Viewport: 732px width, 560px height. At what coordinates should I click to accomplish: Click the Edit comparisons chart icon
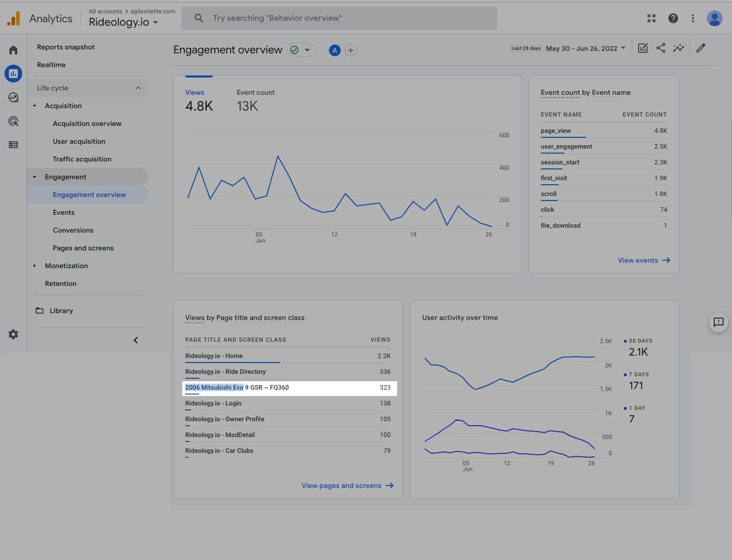pos(643,48)
